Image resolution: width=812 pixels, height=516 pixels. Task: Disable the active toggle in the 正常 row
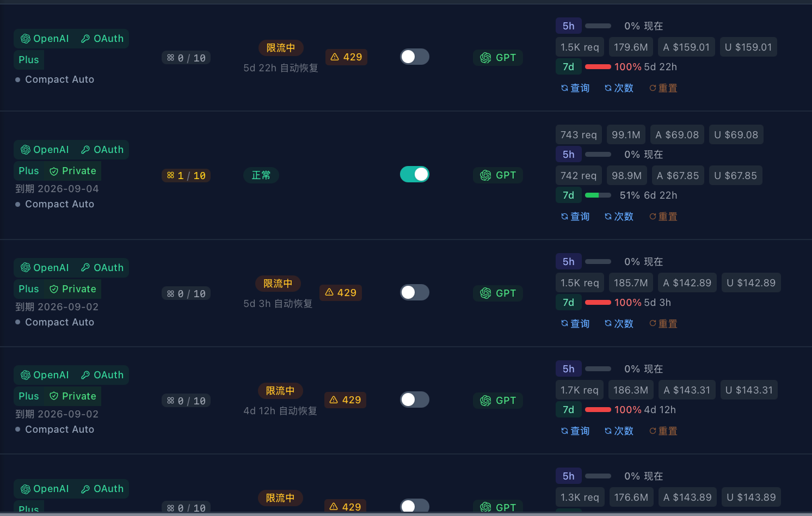point(415,174)
